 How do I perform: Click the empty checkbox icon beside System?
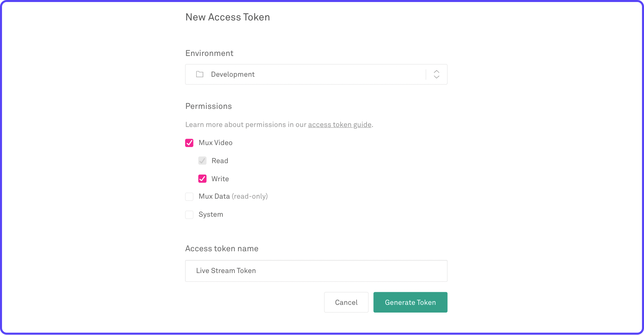coord(189,214)
